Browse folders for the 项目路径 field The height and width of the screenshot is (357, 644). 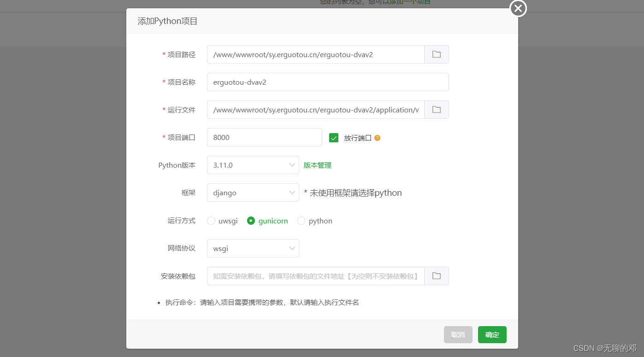[x=436, y=54]
